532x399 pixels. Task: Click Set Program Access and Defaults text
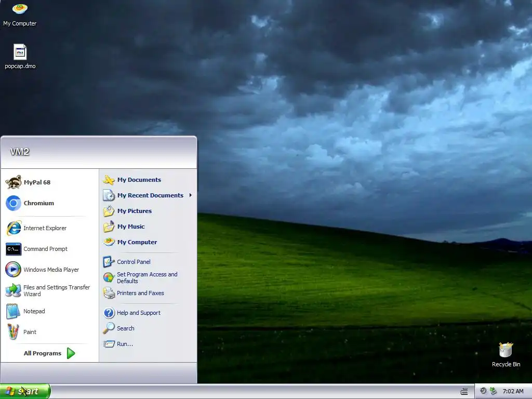point(147,277)
